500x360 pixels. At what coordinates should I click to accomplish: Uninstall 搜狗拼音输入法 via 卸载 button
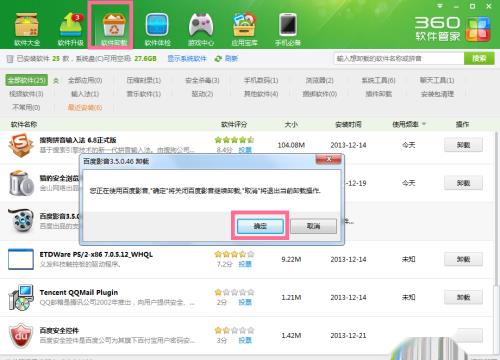pos(463,145)
